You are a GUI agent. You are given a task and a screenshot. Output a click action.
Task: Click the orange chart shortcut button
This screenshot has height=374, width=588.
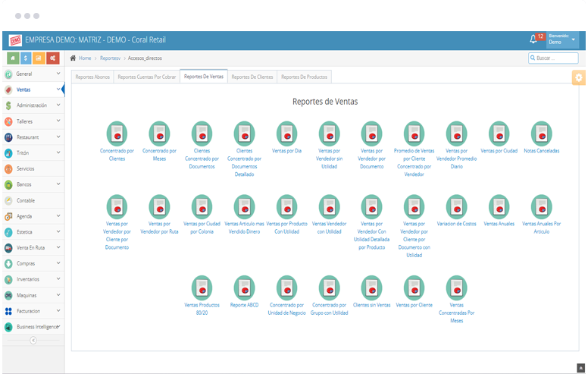39,58
